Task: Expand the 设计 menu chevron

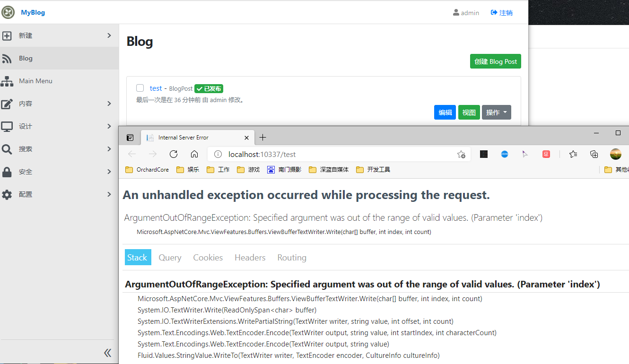Action: coord(109,126)
